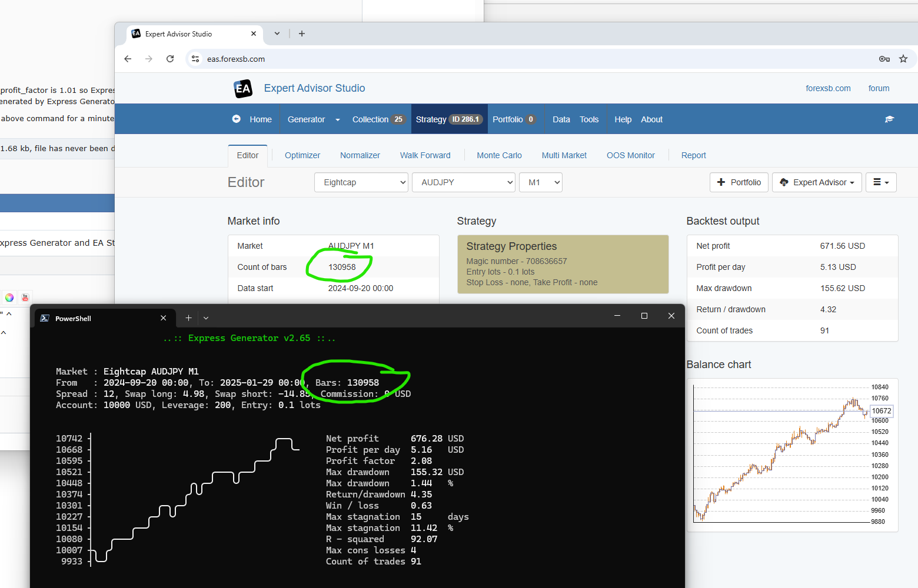918x588 pixels.
Task: Open the Generator menu item
Action: pos(306,119)
